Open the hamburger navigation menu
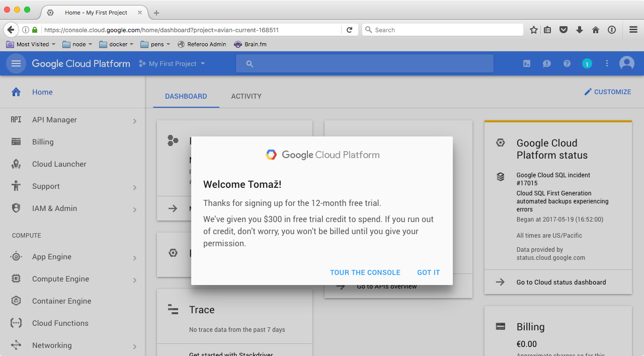This screenshot has height=356, width=644. tap(16, 63)
